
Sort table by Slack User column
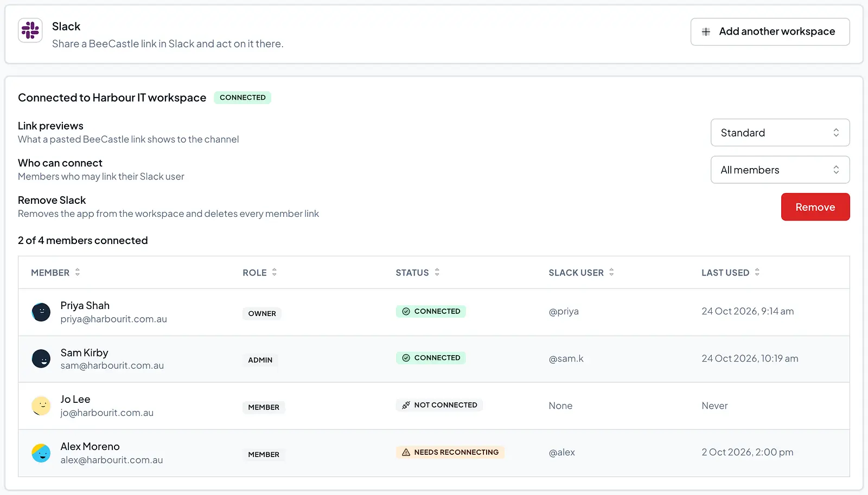(581, 273)
